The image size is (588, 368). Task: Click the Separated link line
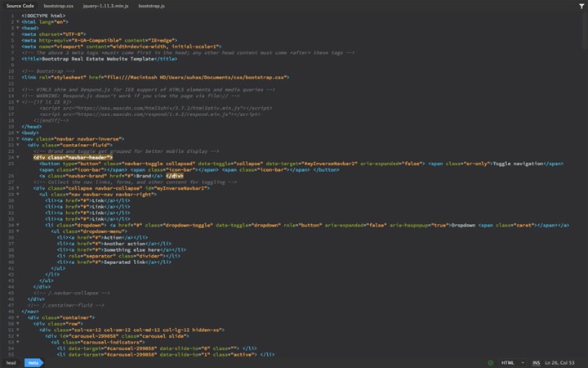tap(114, 263)
